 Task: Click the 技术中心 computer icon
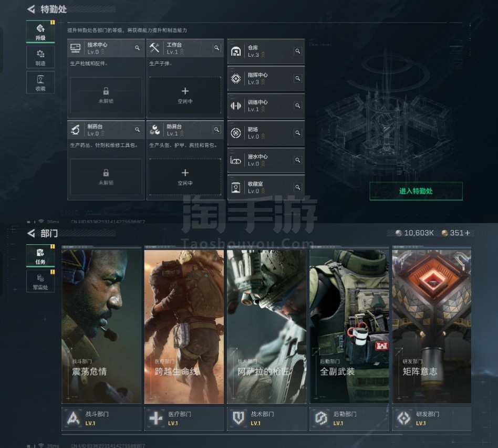pos(76,48)
